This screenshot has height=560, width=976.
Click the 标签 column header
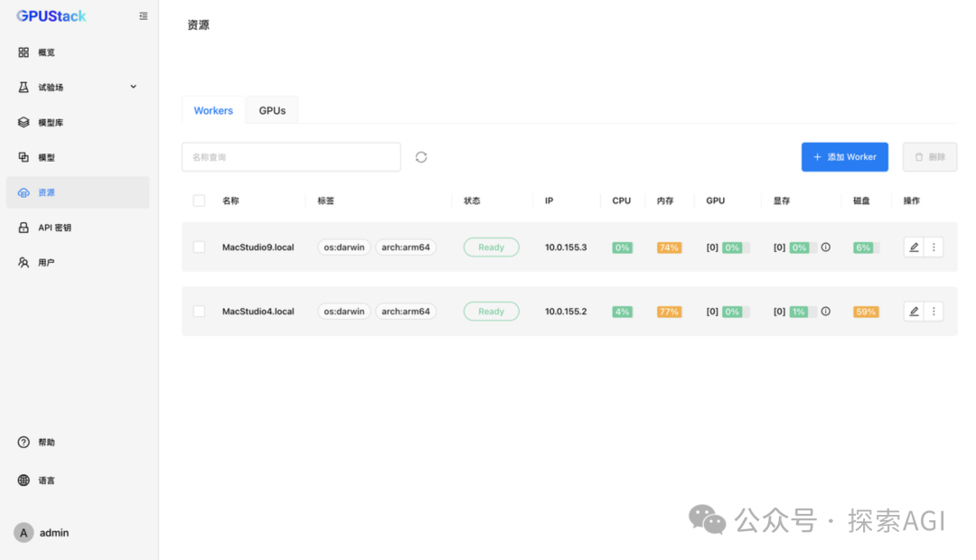coord(326,201)
